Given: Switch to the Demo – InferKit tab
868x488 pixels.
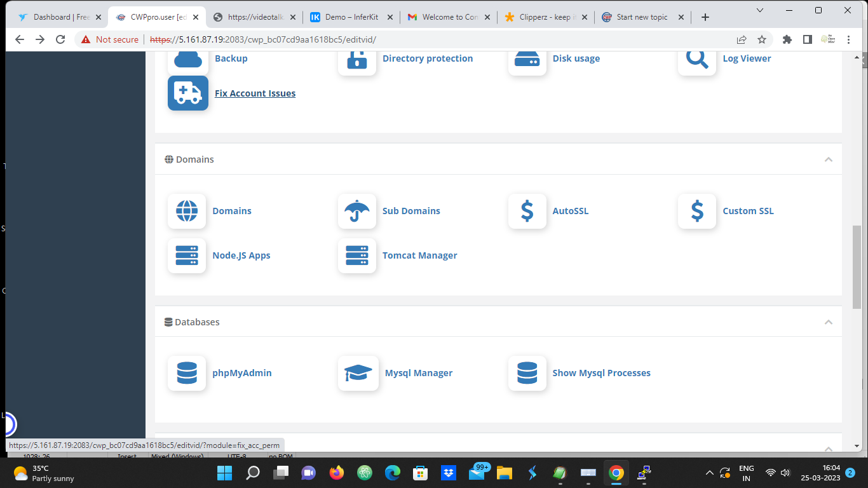Looking at the screenshot, I should [351, 17].
